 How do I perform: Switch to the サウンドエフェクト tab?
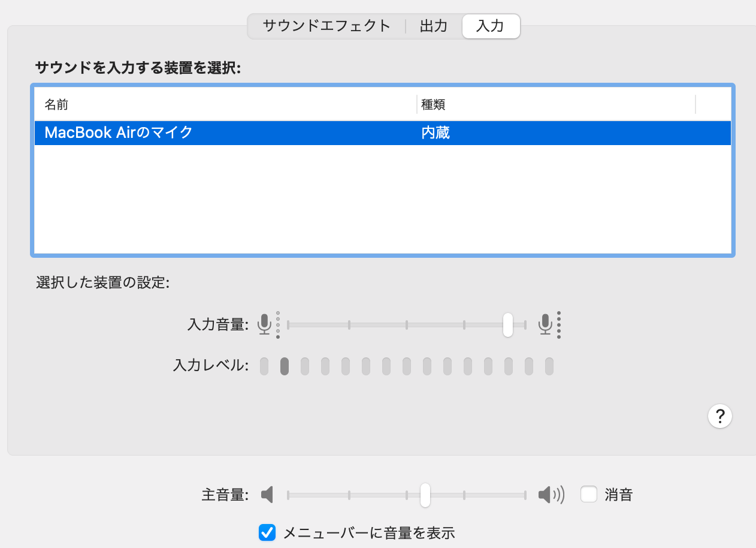click(326, 26)
